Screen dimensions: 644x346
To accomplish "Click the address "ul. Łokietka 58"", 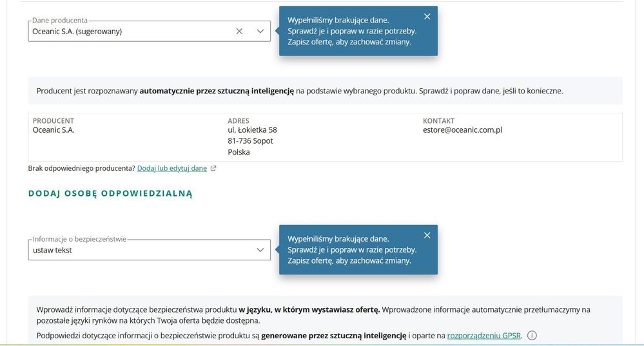I will (252, 130).
